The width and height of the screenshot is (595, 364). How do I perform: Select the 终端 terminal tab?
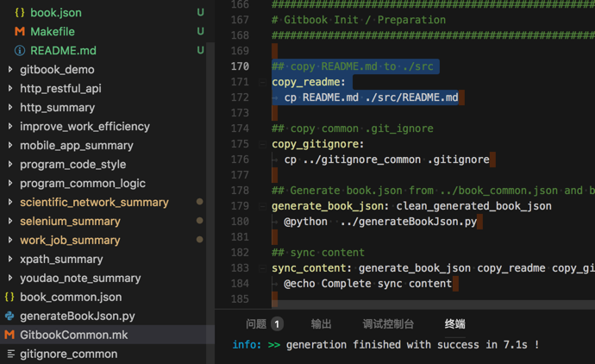pos(454,324)
